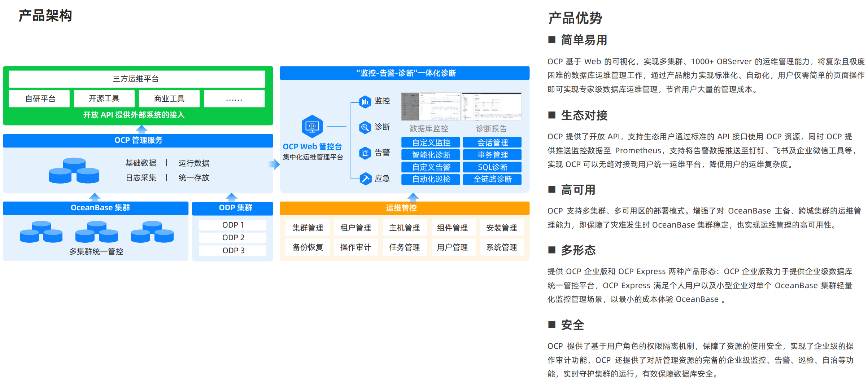Click the 开源工具 box
The width and height of the screenshot is (868, 387).
[x=104, y=98]
